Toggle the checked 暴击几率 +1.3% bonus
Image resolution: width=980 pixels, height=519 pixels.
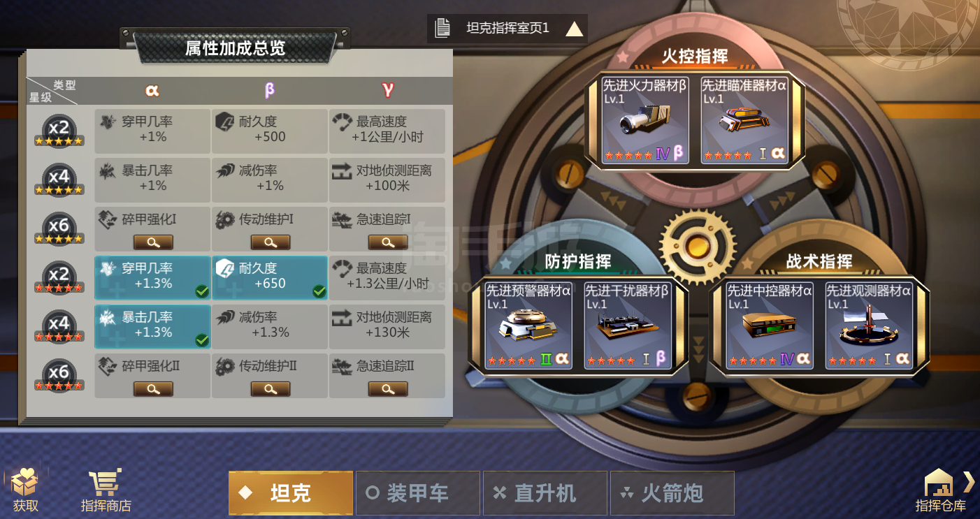tap(152, 326)
